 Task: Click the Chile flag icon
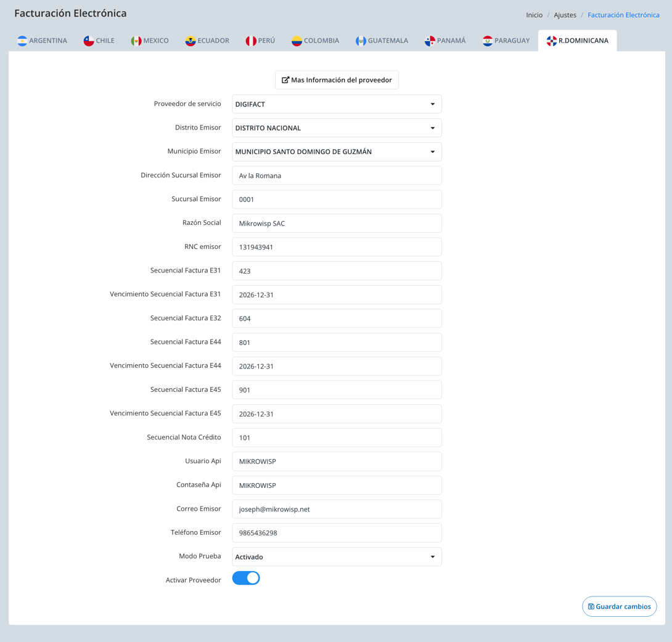click(89, 41)
